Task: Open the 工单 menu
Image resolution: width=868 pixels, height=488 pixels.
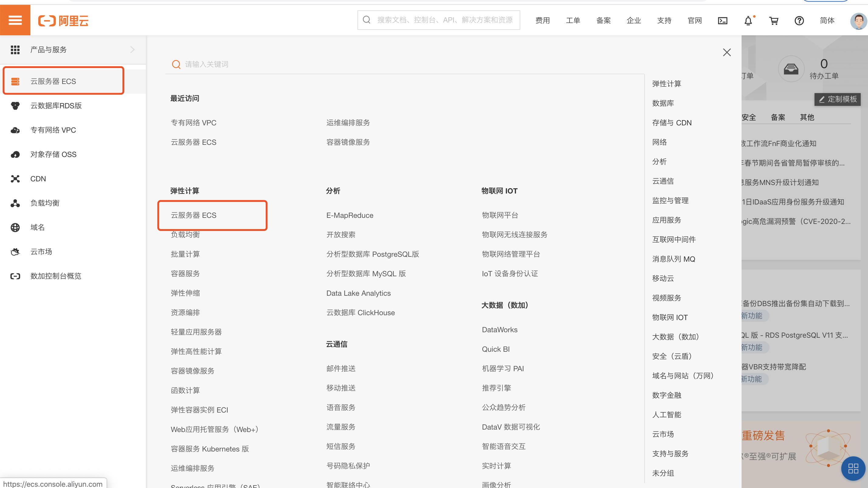Action: click(573, 21)
